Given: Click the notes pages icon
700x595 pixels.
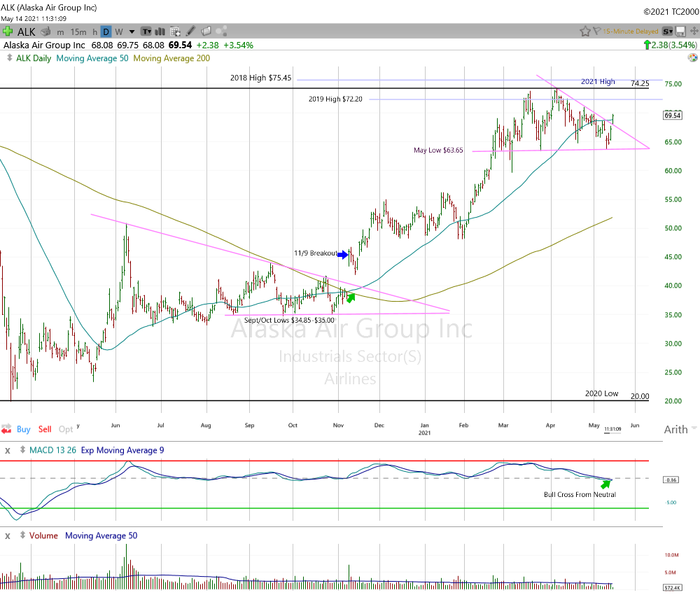Looking at the screenshot, I should tap(206, 31).
